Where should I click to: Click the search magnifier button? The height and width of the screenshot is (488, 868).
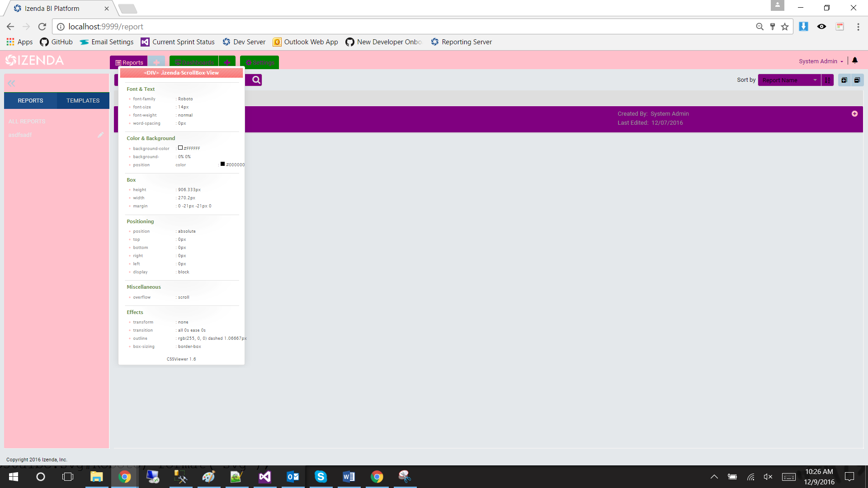coord(256,80)
